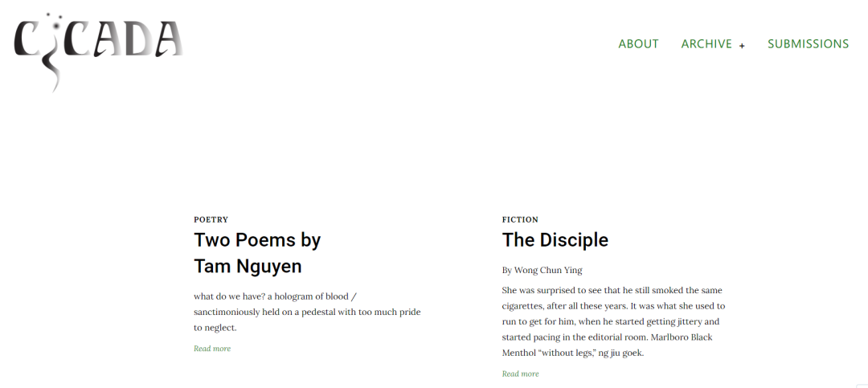868x388 pixels.
Task: Click the sparkle dots above the logo's letter I
Action: pos(55,21)
